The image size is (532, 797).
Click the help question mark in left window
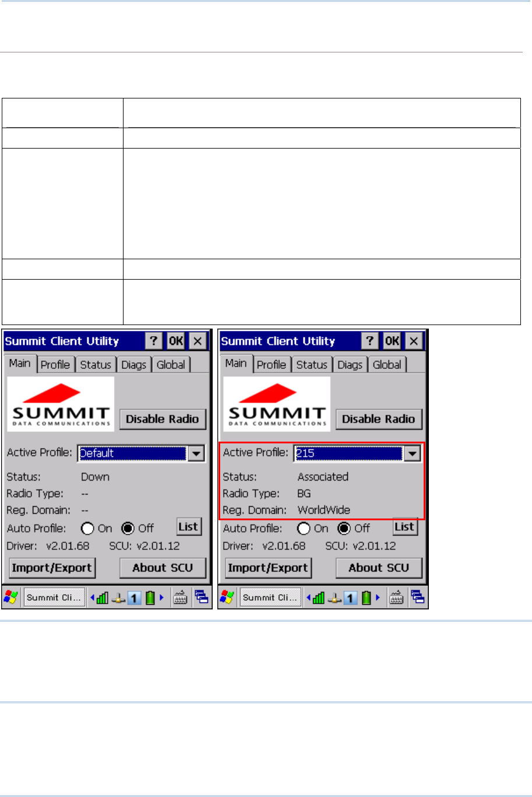tap(153, 341)
